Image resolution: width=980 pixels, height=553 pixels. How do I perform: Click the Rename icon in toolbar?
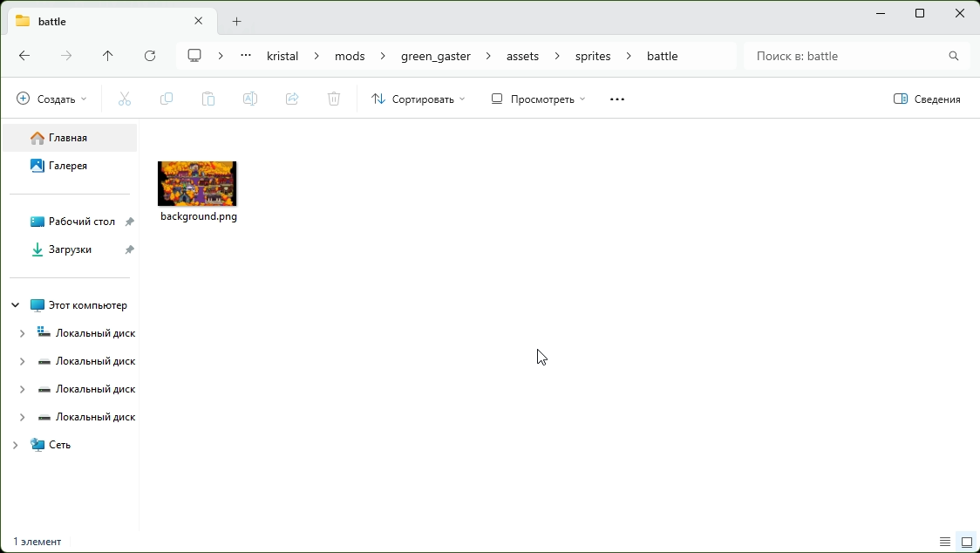[x=250, y=99]
